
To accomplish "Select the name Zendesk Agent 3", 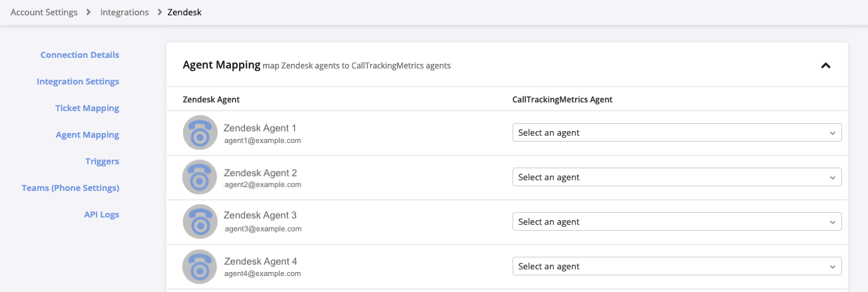I will coord(260,216).
